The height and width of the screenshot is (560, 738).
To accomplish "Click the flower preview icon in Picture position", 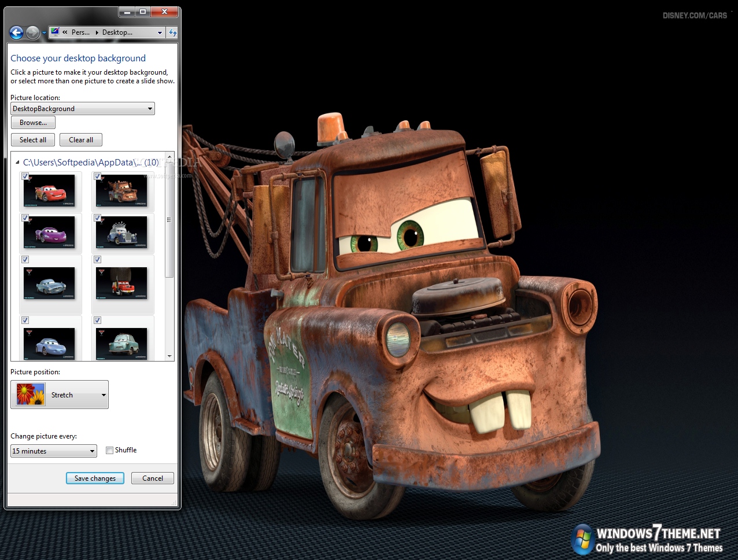I will click(x=31, y=395).
